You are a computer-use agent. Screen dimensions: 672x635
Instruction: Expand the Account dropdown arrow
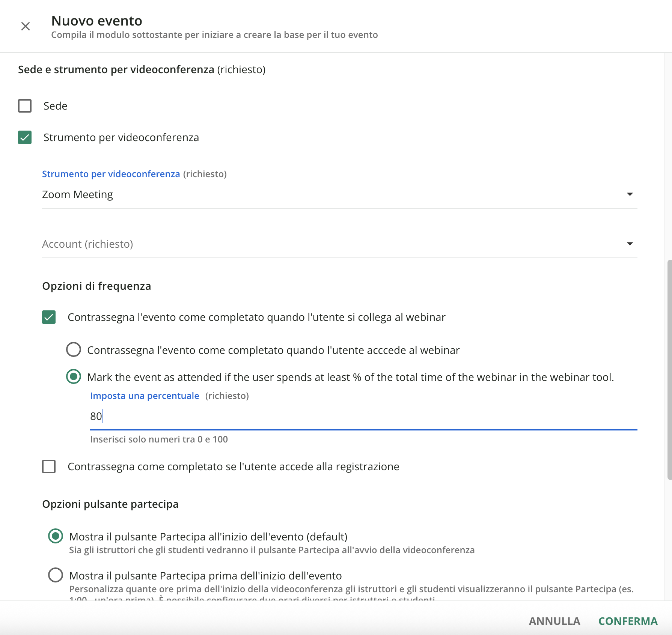pyautogui.click(x=630, y=244)
